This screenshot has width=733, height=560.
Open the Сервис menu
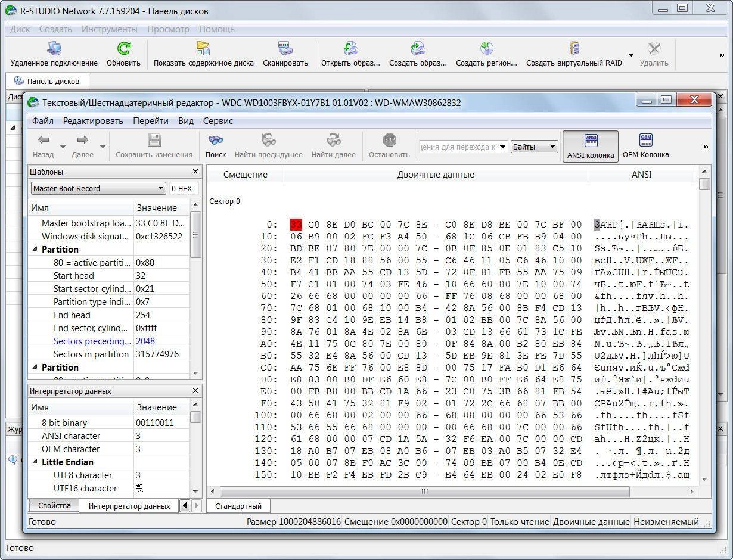coord(218,121)
